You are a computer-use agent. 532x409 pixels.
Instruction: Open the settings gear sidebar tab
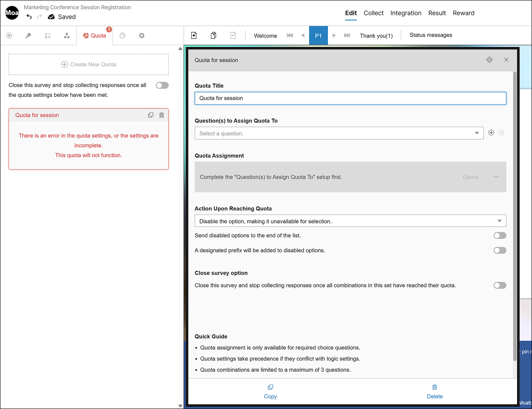(x=142, y=36)
